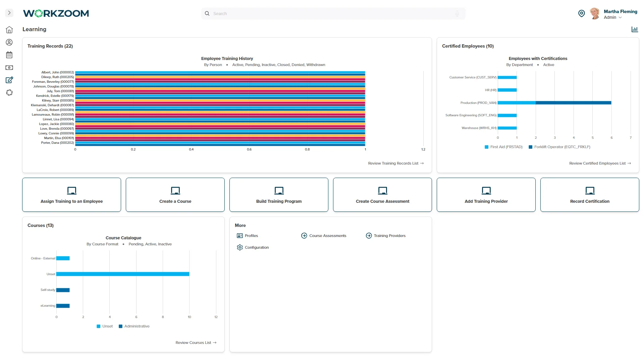Viewport: 644px width, 362px height.
Task: Open the analytics chart icon at top right
Action: [635, 29]
